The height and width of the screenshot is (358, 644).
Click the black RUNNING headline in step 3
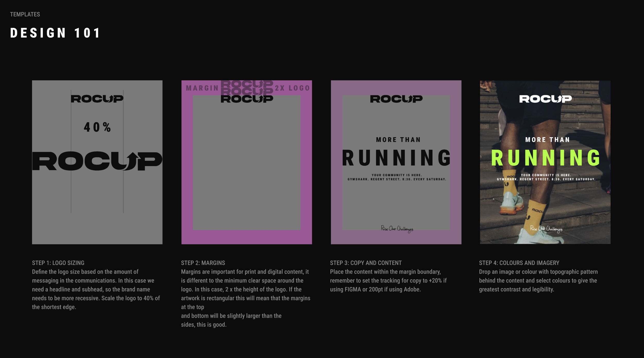click(397, 158)
